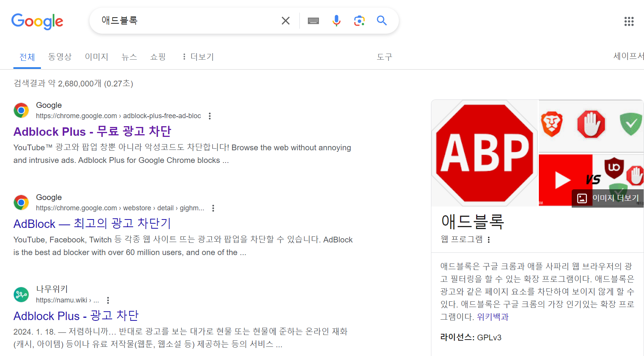Start voice search with microphone
644x356 pixels.
tap(337, 21)
